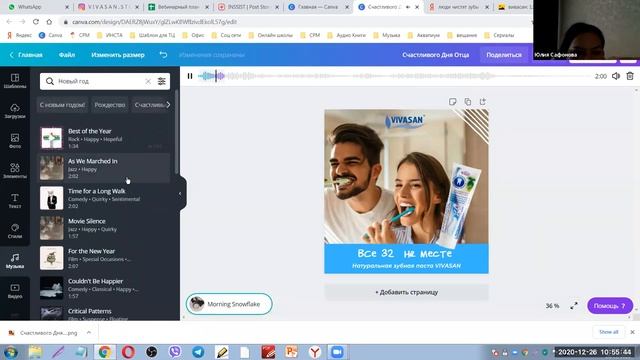Open zoom level 36% dropdown

(x=552, y=306)
